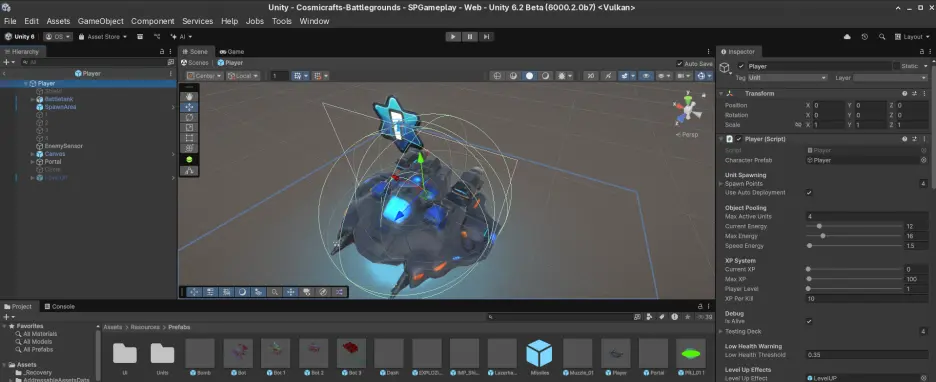
Task: Toggle Is Alive checkbox
Action: pos(809,321)
